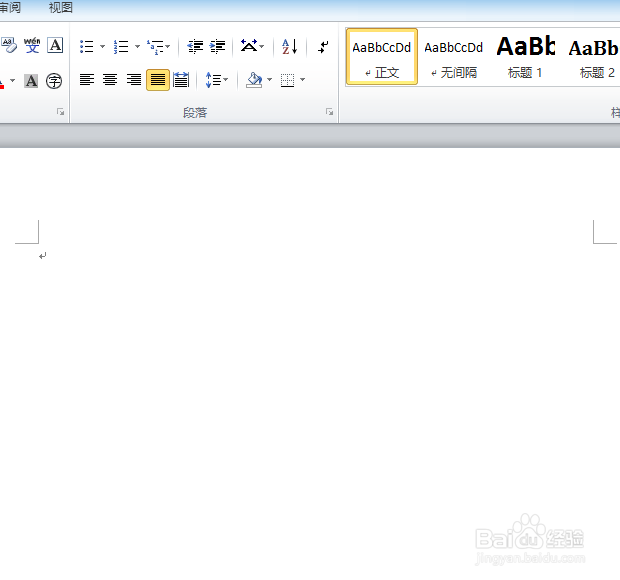Open font color dropdown arrow
This screenshot has width=620, height=580.
[x=13, y=81]
